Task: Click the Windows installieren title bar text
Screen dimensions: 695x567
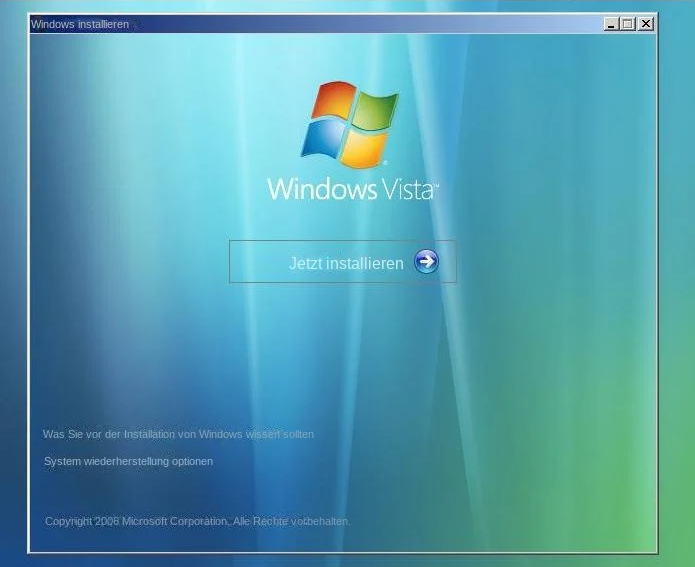Action: tap(80, 24)
